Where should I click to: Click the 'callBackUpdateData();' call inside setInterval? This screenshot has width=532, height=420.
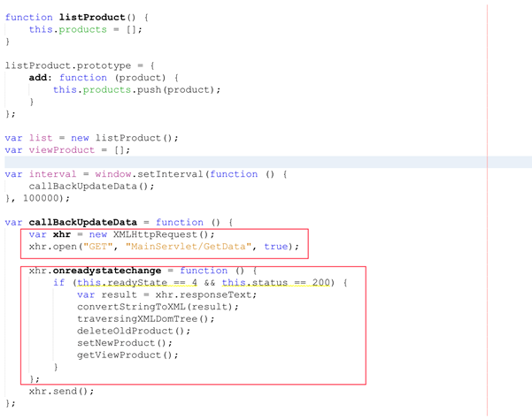pos(91,186)
